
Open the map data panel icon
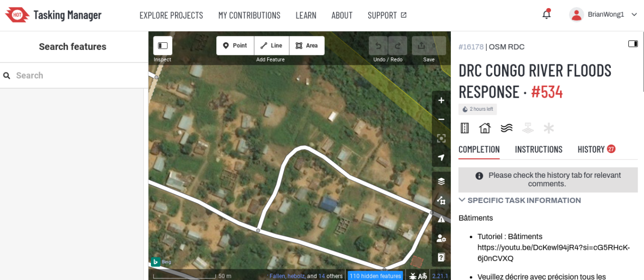click(x=441, y=200)
